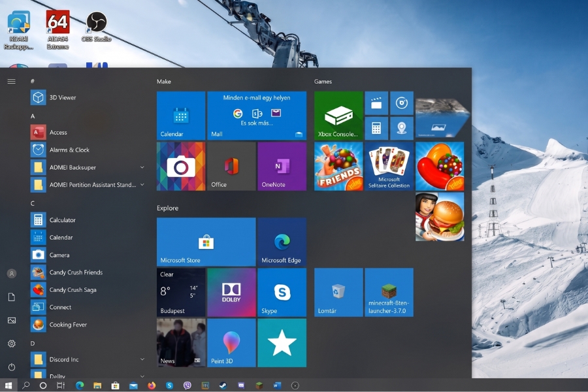The image size is (588, 392).
Task: Open Pictures from the Start sidebar
Action: (12, 320)
